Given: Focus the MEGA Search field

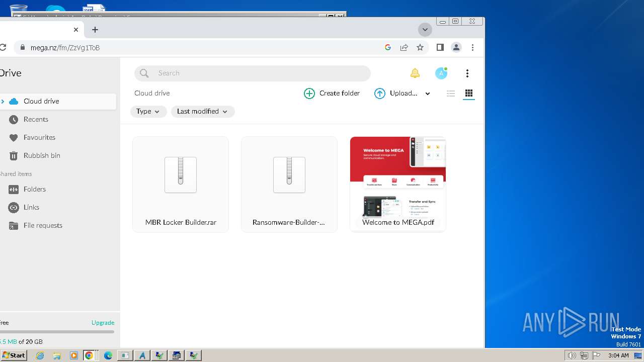Looking at the screenshot, I should click(x=253, y=73).
